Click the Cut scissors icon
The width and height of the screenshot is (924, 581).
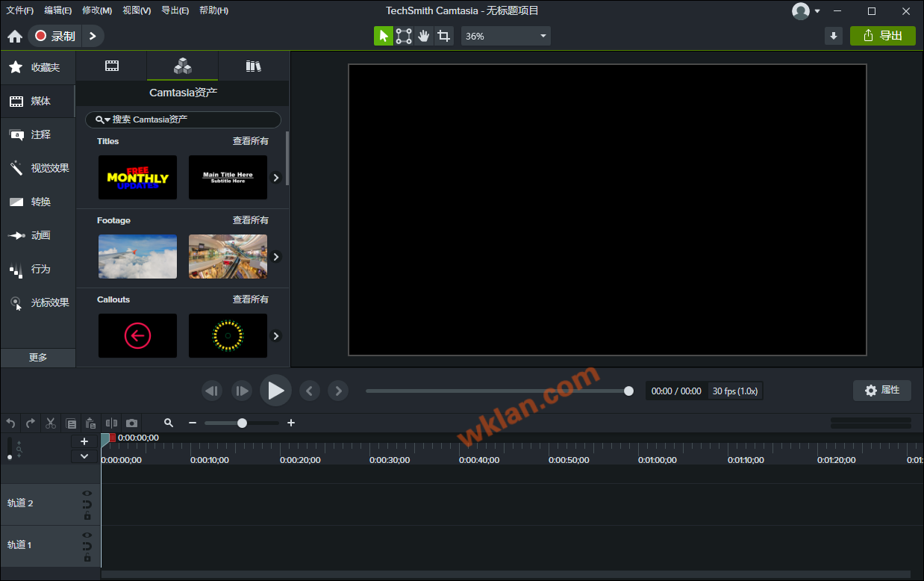pos(51,423)
